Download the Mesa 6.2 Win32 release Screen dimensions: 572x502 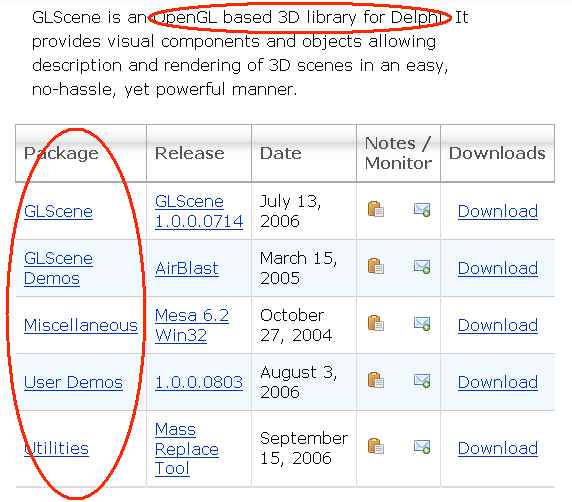[498, 325]
